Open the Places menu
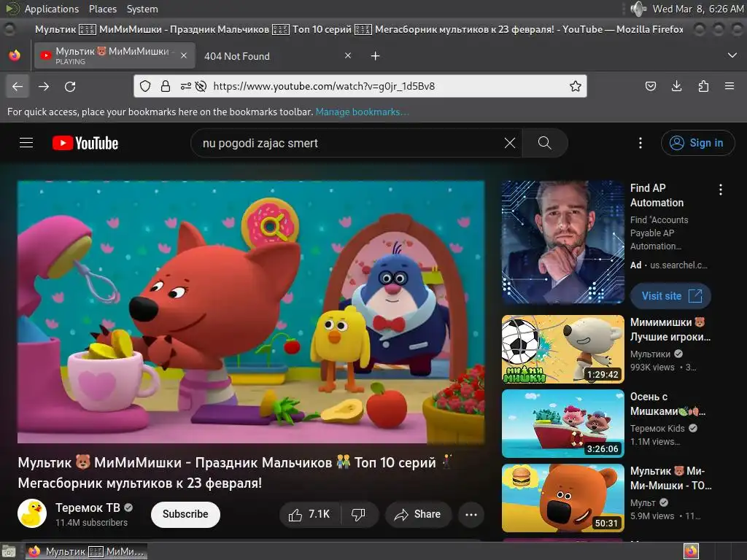The width and height of the screenshot is (747, 560). tap(102, 9)
